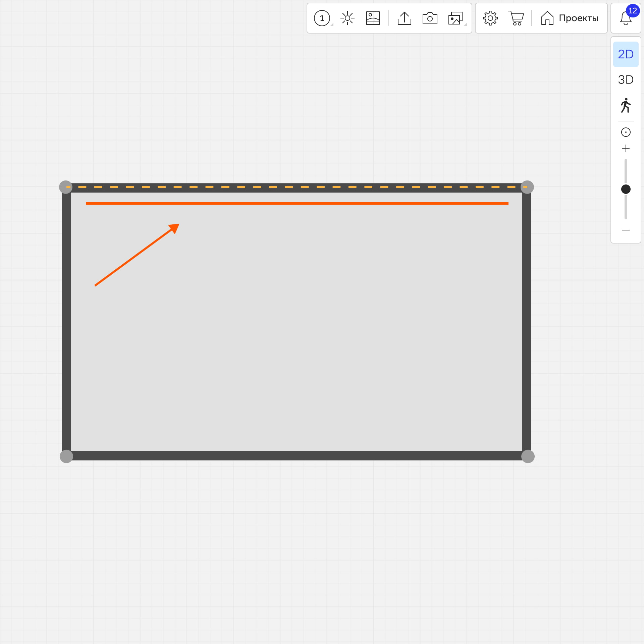Viewport: 644px width, 644px height.
Task: Open notifications bell with 12 badge
Action: pyautogui.click(x=626, y=18)
